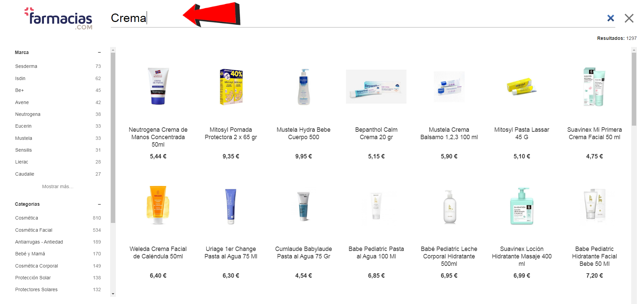Open Suavinex Loción Hidratante product image

point(522,206)
